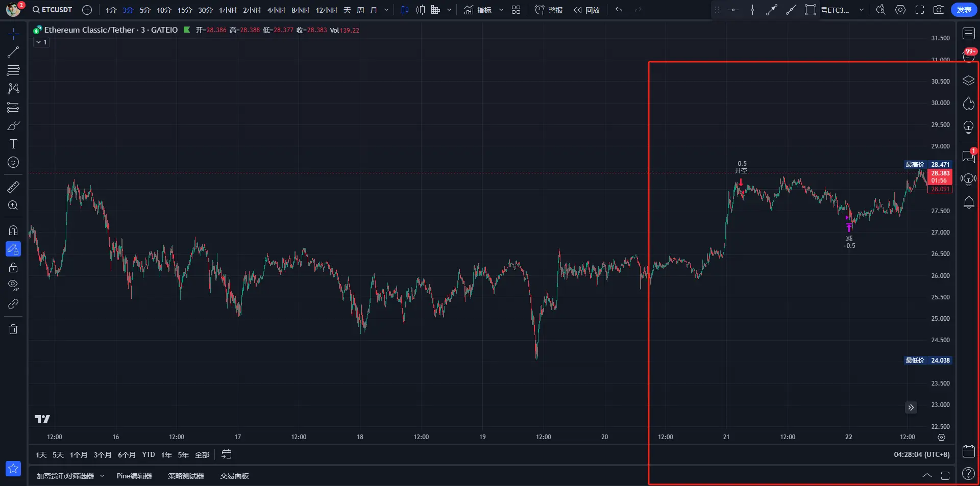Select the horizontal line favorite tool
980x486 pixels.
point(733,10)
